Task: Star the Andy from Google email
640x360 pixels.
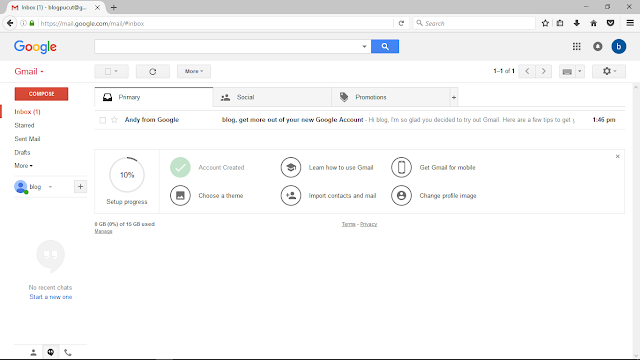Action: (114, 120)
